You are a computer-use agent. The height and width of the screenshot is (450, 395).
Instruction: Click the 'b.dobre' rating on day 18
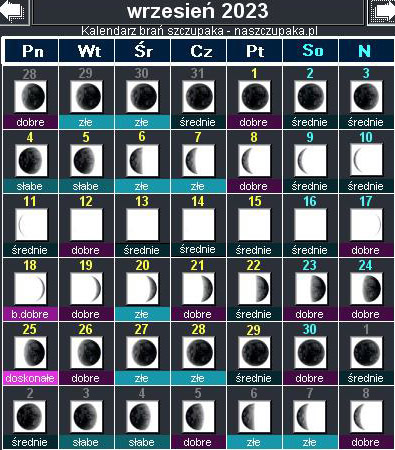30,314
